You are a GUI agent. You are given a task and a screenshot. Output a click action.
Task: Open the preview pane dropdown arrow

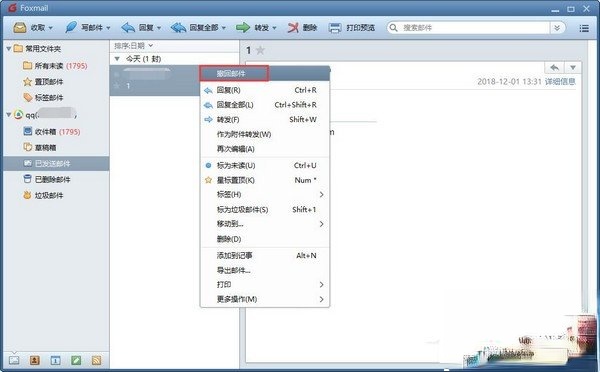point(573,68)
